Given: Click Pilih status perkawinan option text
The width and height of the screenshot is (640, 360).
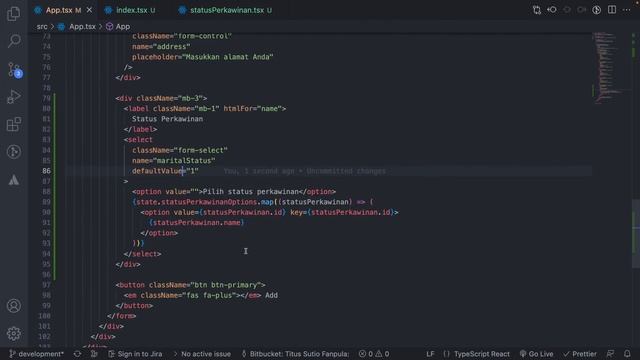Looking at the screenshot, I should click(x=250, y=192).
